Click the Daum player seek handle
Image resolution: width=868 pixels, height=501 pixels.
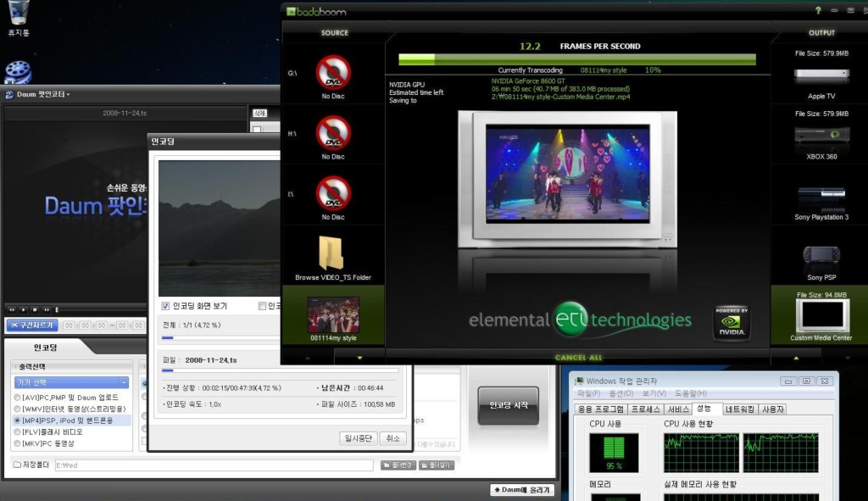coord(57,309)
